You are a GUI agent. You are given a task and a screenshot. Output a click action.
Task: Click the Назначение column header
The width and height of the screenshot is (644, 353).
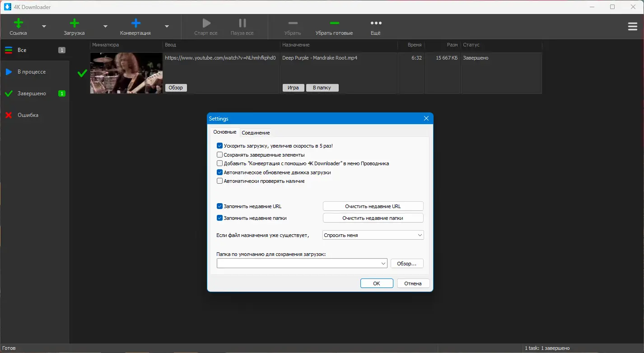click(339, 45)
